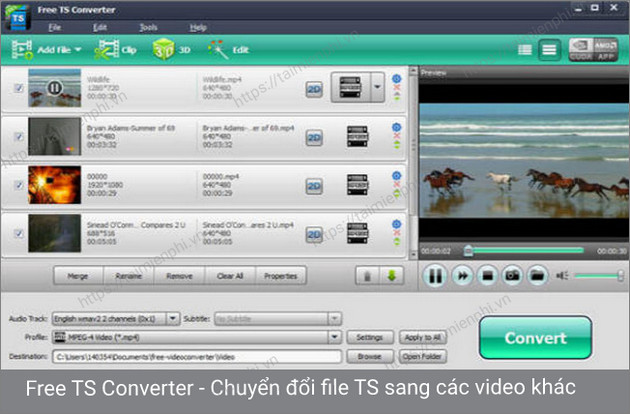
Task: Click the 2D button on Wildlife row
Action: point(314,89)
